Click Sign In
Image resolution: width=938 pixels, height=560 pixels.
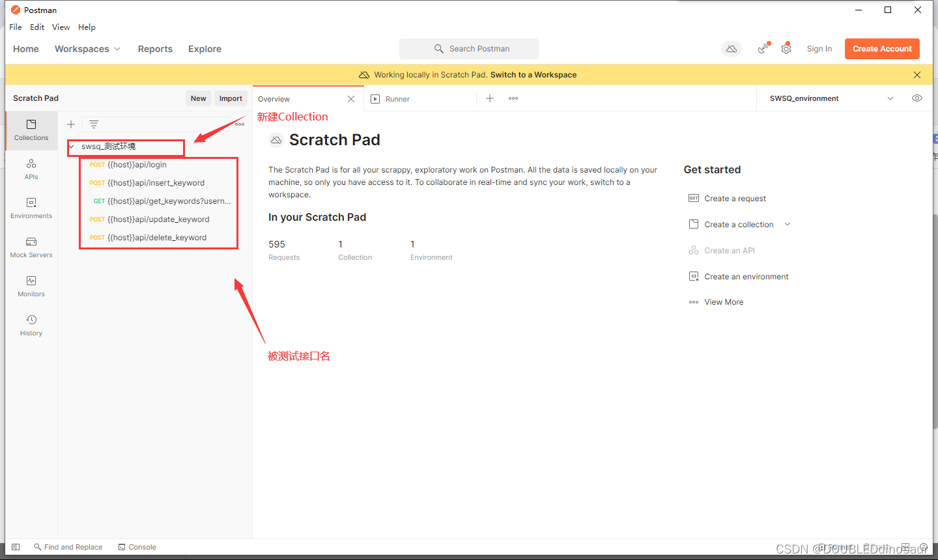pos(819,49)
